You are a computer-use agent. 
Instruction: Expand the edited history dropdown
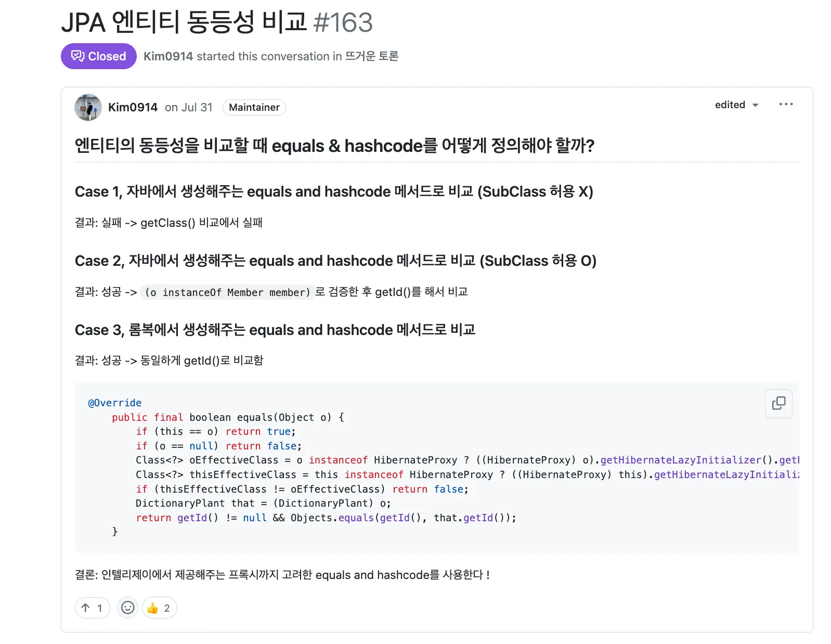coord(736,105)
